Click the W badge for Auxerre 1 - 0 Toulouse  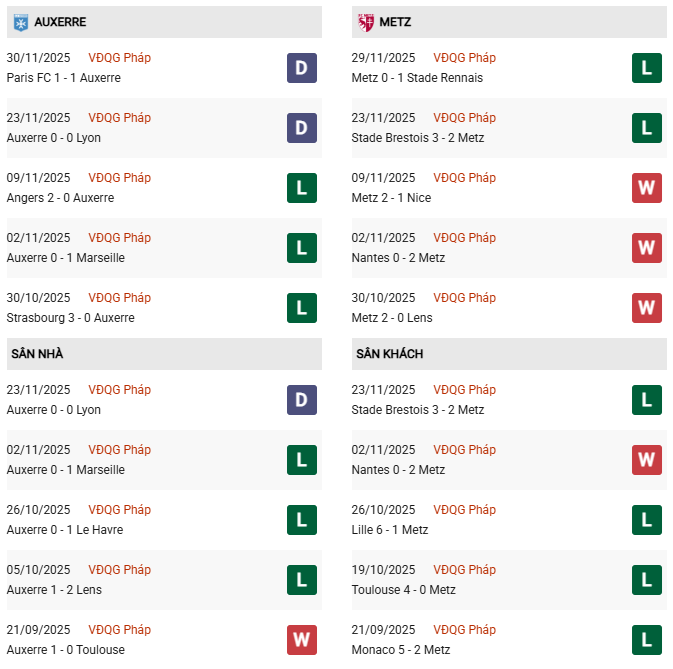click(301, 640)
